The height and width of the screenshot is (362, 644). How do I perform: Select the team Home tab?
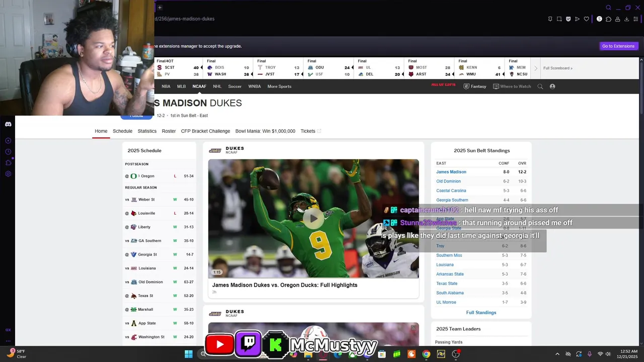(101, 131)
